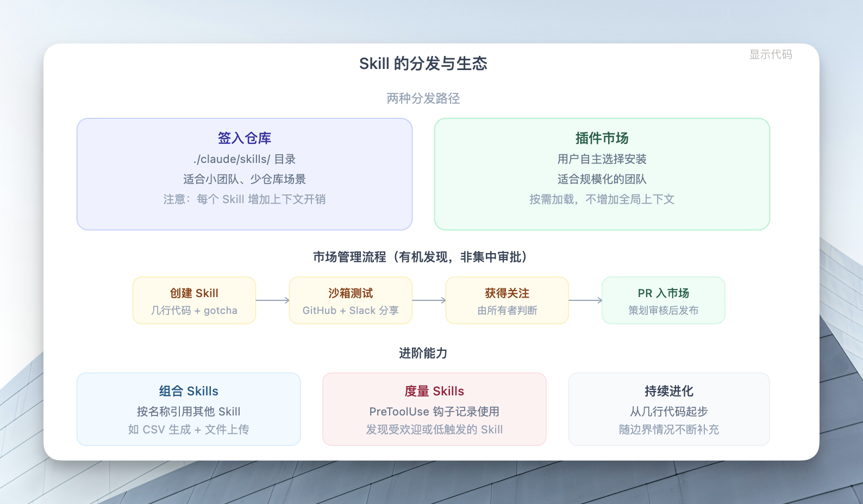Click the 创建 Skill step box
Screen dimensions: 863x504
(194, 300)
